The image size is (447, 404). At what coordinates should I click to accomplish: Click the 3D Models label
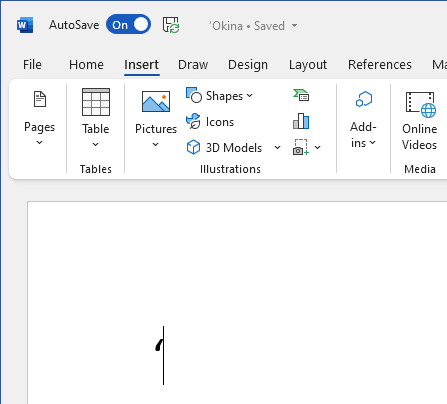[x=234, y=148]
